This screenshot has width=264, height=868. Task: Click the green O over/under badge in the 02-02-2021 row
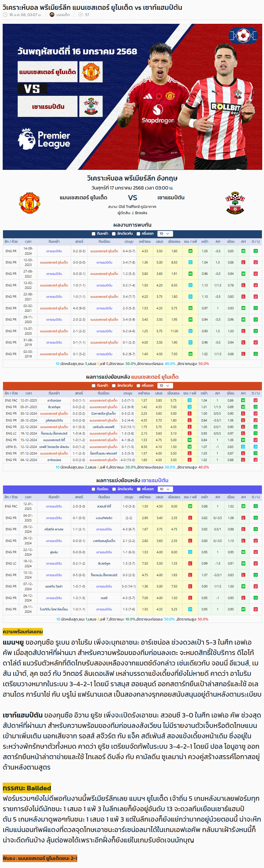pyautogui.click(x=256, y=308)
